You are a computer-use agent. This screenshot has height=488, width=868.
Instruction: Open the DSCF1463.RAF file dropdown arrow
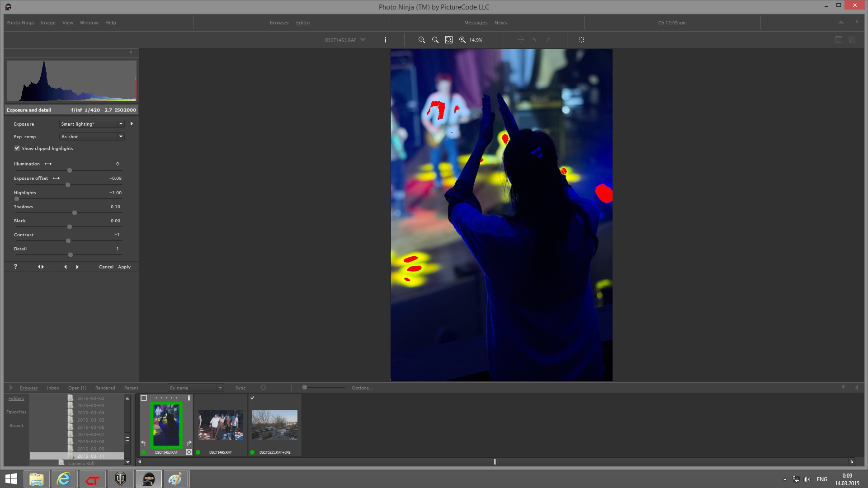pos(363,40)
